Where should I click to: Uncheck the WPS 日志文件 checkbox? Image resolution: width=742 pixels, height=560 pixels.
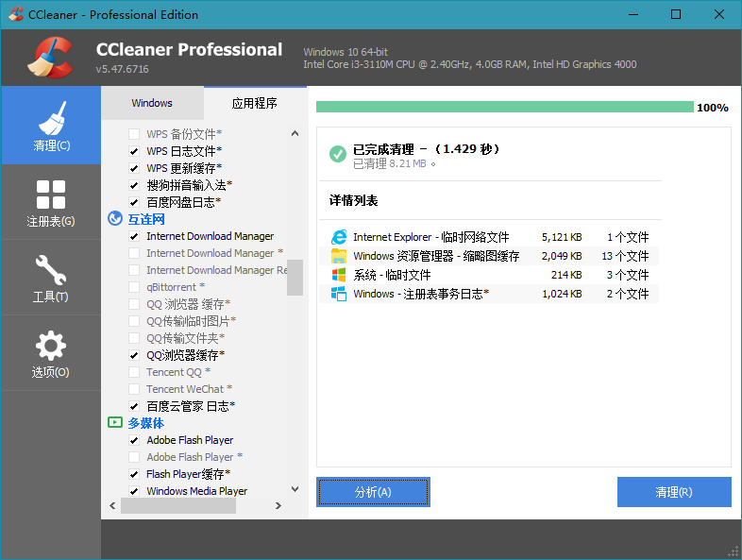pos(134,151)
